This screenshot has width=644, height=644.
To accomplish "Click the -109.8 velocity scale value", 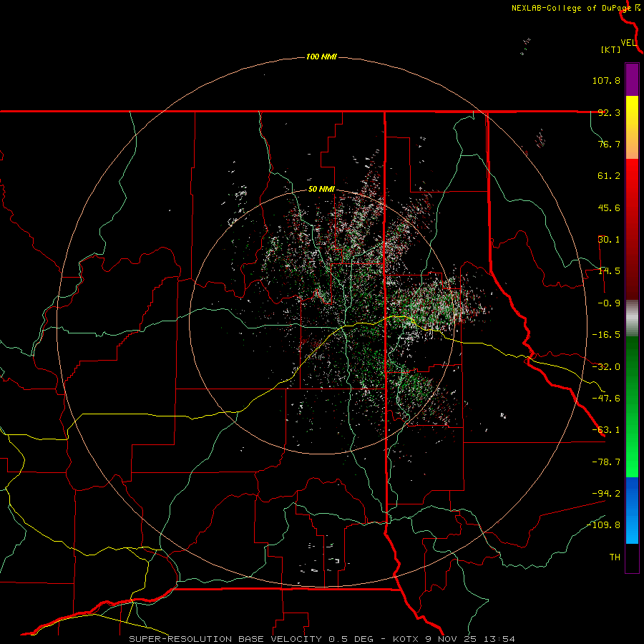I will coord(604,525).
